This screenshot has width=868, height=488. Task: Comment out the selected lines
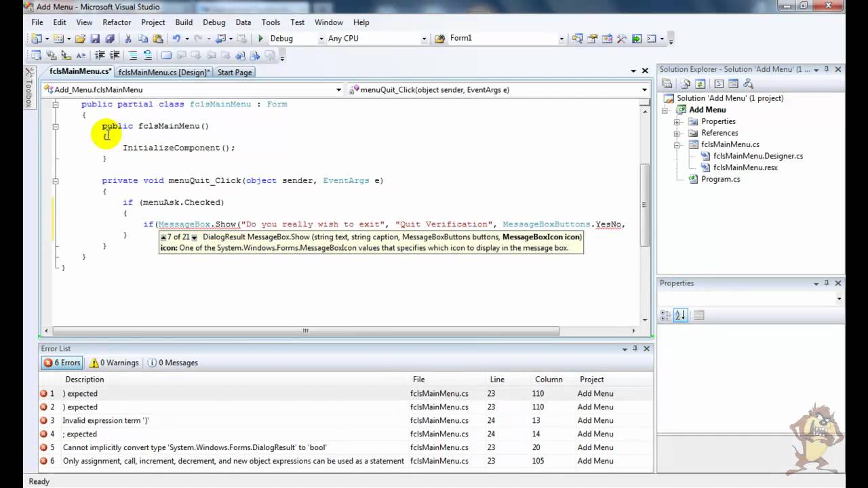pyautogui.click(x=133, y=56)
